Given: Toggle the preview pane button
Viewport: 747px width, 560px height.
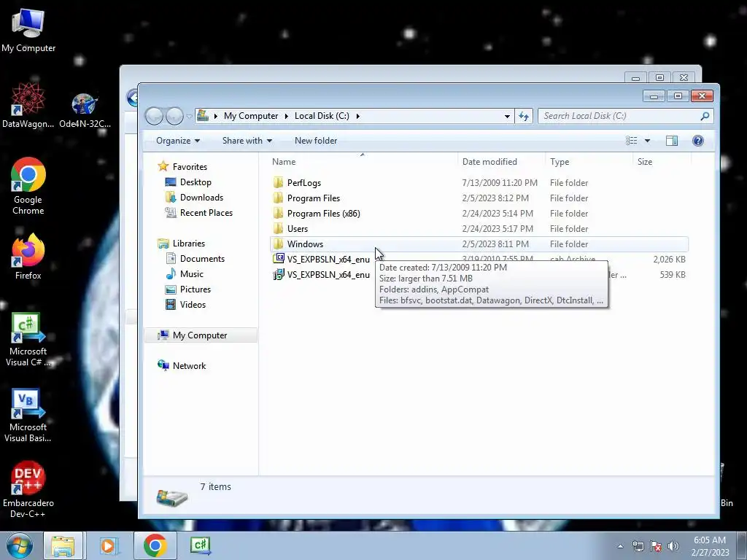Looking at the screenshot, I should (672, 141).
